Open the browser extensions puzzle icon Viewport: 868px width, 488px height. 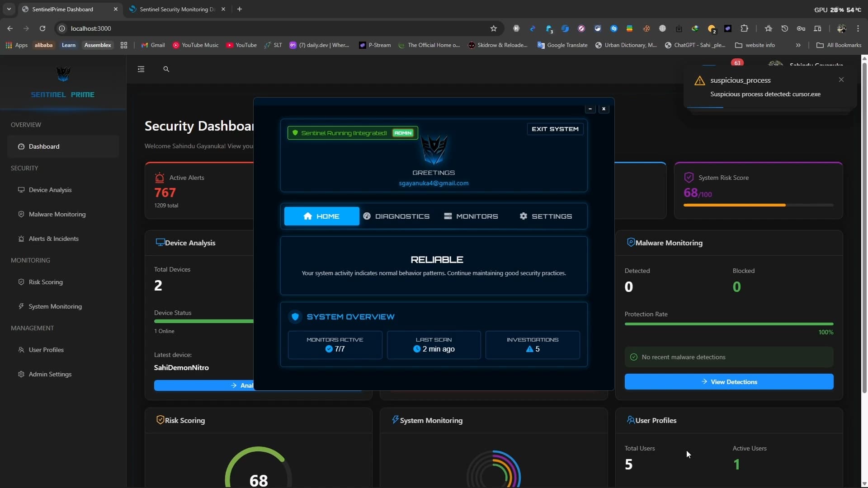[744, 28]
